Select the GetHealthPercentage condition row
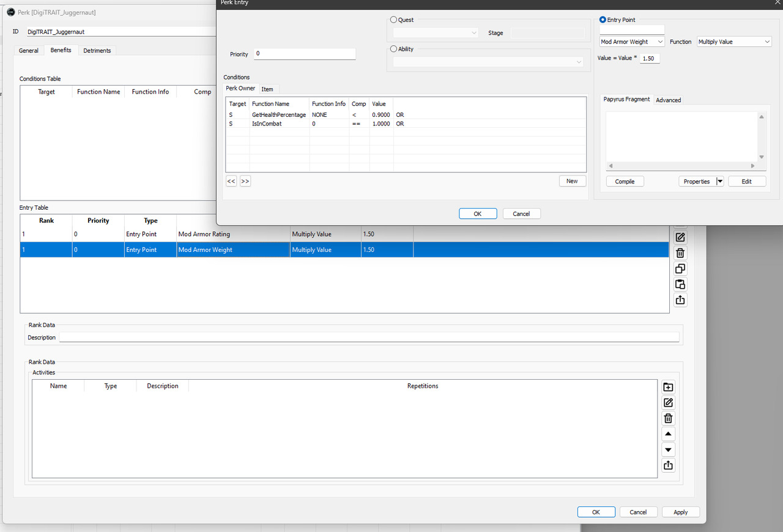Viewport: 783px width, 532px height. 406,115
